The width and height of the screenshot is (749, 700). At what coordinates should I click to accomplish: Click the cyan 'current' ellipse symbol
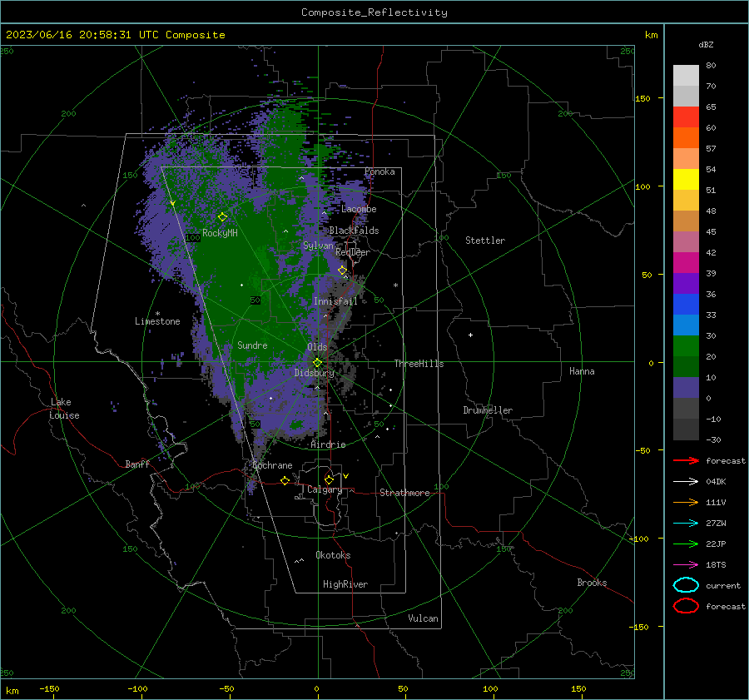point(686,585)
